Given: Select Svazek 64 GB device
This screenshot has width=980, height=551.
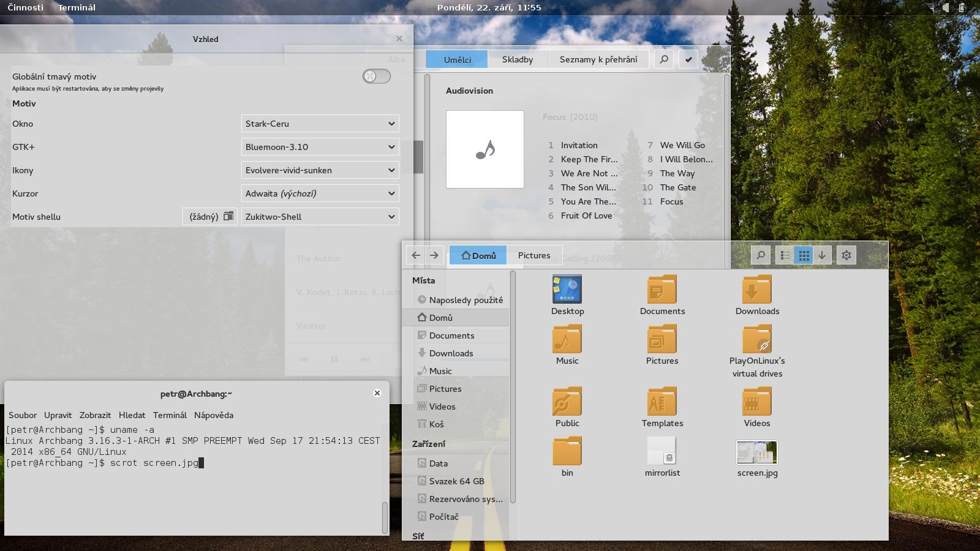Looking at the screenshot, I should tap(456, 481).
